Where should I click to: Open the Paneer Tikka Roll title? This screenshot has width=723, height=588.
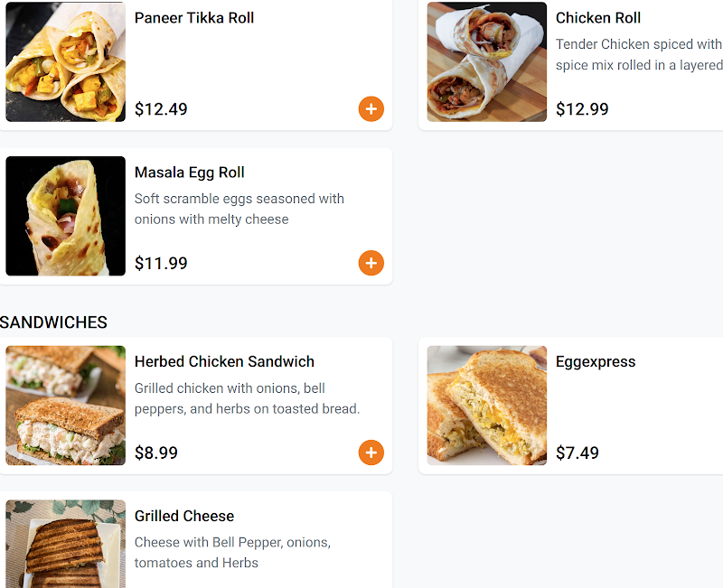[194, 18]
